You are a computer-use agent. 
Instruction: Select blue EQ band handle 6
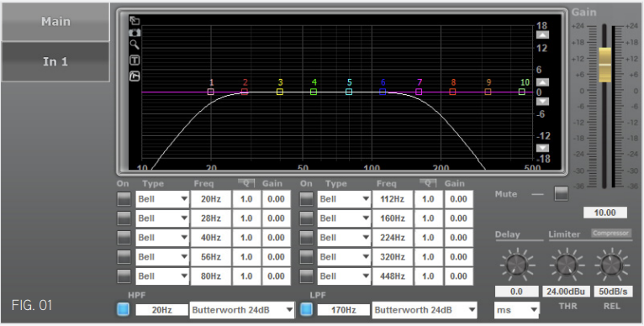tap(383, 92)
